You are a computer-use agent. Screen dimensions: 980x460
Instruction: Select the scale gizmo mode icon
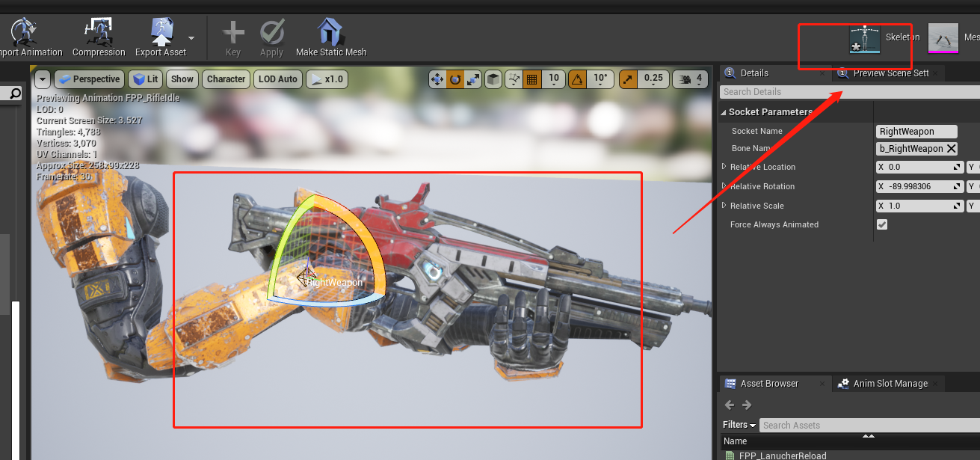[473, 78]
